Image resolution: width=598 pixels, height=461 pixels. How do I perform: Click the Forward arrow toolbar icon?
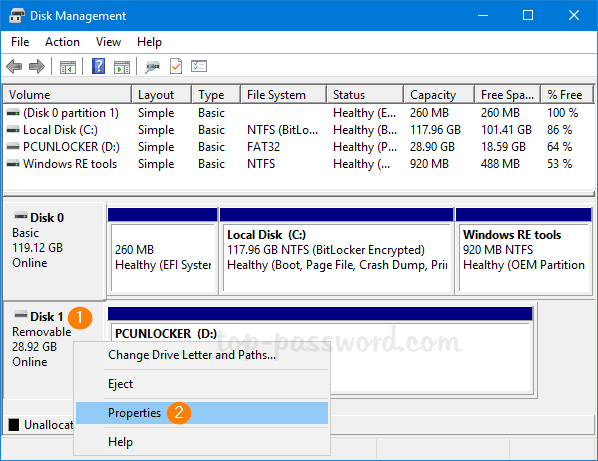[37, 67]
